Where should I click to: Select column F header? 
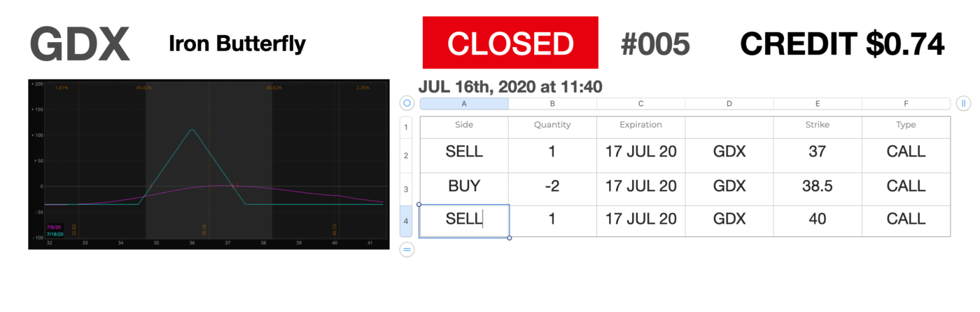[906, 104]
